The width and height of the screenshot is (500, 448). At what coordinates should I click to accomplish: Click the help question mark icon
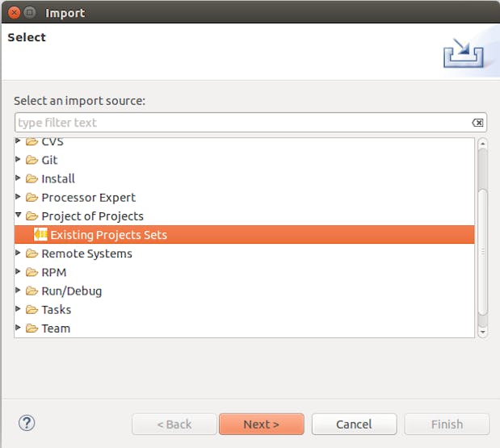click(27, 423)
